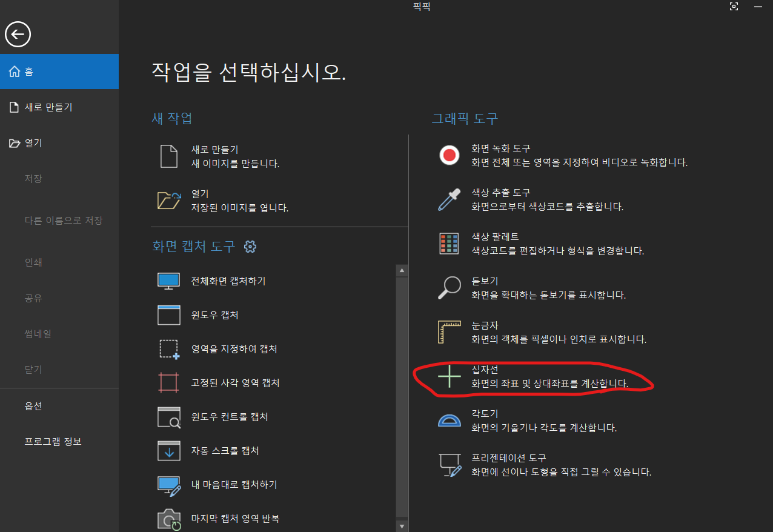Click the red 화면 녹화 도구 record icon
The width and height of the screenshot is (773, 532).
[x=450, y=156]
